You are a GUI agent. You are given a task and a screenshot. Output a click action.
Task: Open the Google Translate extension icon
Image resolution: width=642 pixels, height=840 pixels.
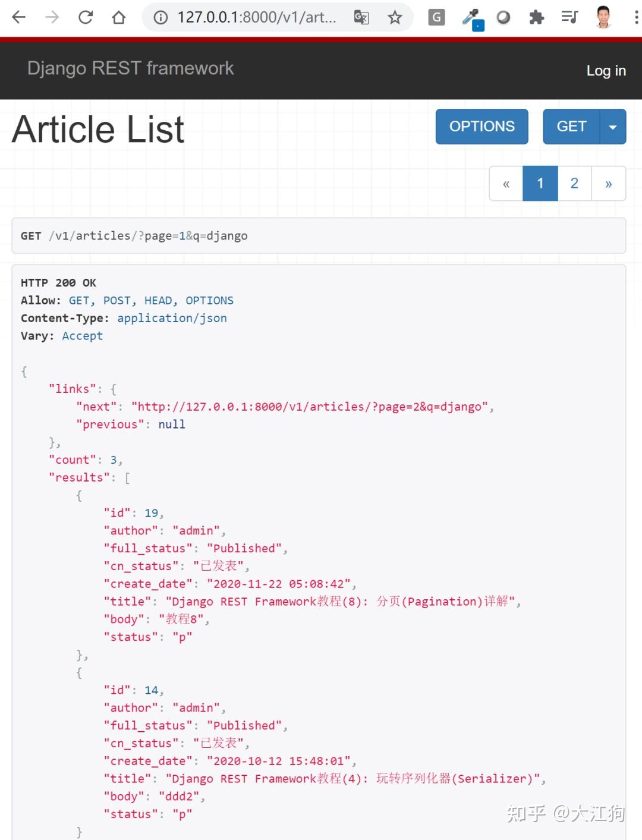(361, 17)
